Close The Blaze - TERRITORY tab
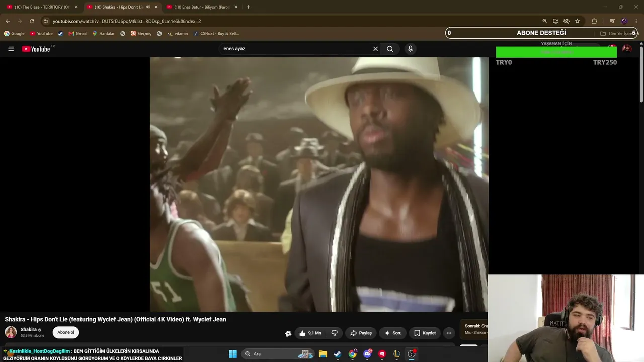 (76, 7)
